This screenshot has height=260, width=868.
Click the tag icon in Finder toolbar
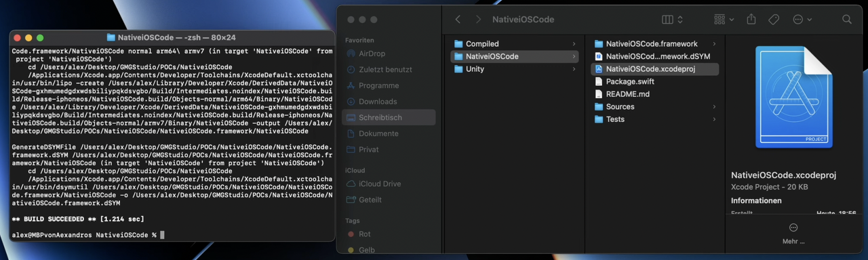coord(774,20)
